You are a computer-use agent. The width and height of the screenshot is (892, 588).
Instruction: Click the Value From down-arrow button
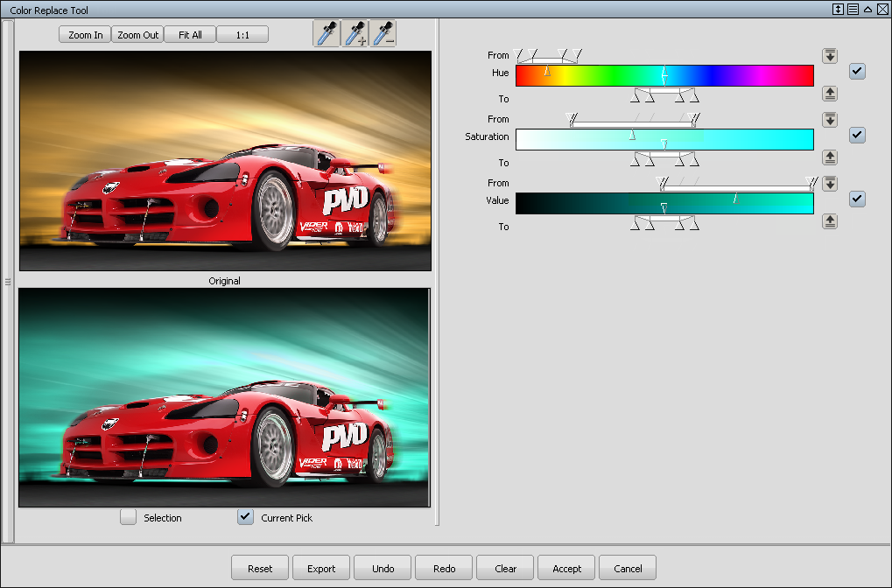[830, 184]
